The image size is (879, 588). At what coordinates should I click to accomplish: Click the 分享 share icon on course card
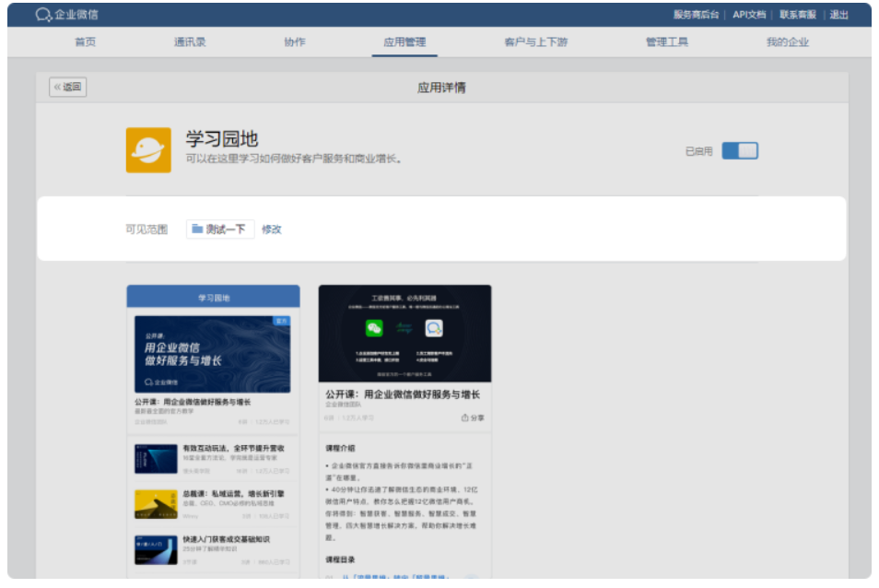(473, 417)
